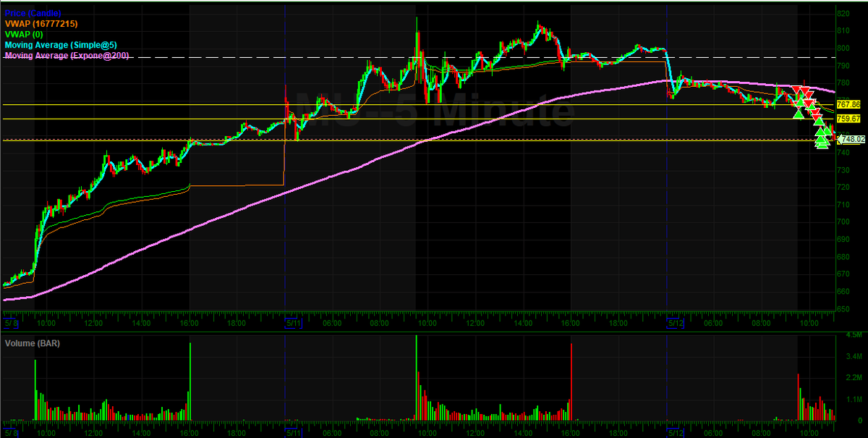
Task: Click the 5/11 date marker under volume pane
Action: [294, 432]
